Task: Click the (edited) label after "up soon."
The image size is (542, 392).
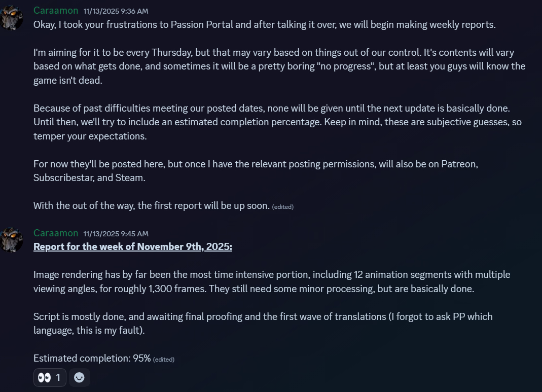Action: click(x=283, y=207)
